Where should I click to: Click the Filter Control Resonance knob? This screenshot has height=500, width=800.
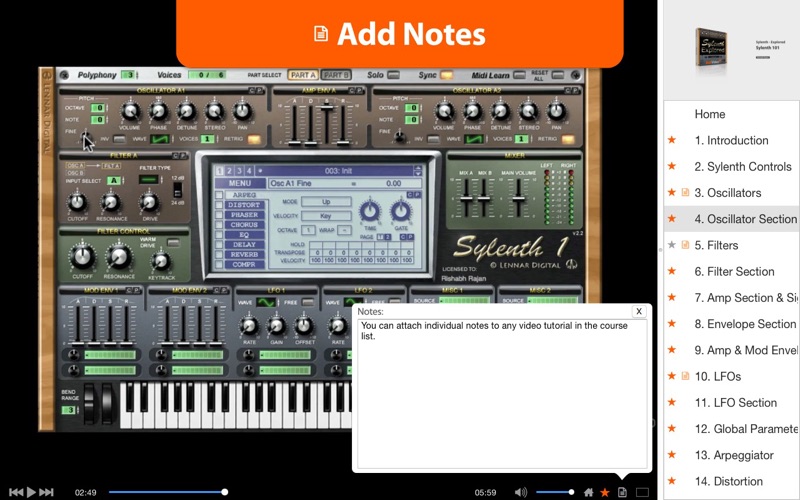point(119,257)
